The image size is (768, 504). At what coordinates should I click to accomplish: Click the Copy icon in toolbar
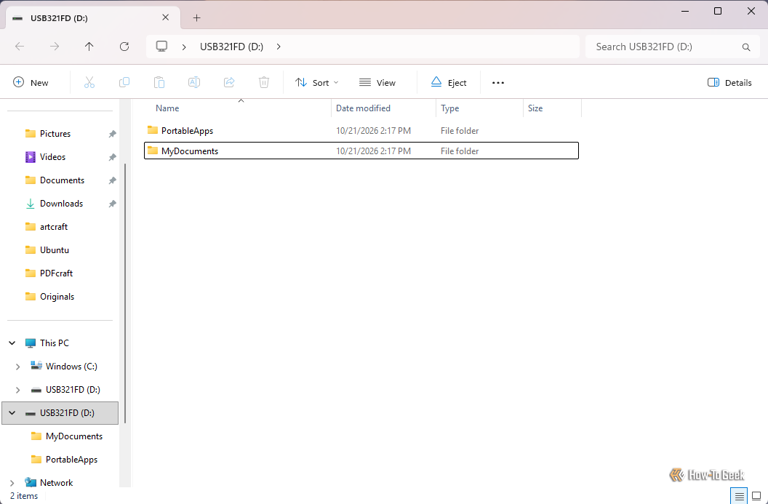[x=124, y=82]
